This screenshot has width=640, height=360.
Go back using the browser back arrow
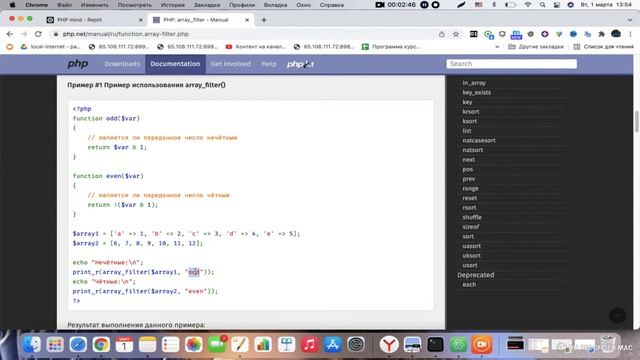coord(10,34)
